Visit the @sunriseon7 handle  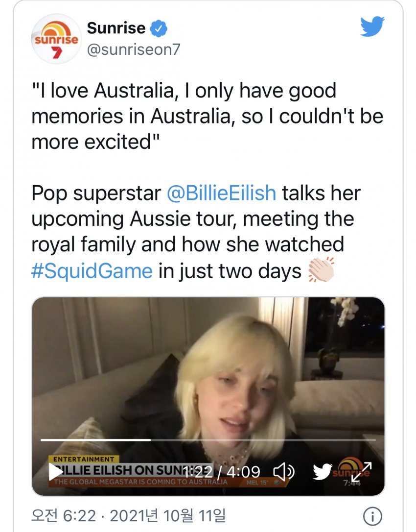[134, 50]
